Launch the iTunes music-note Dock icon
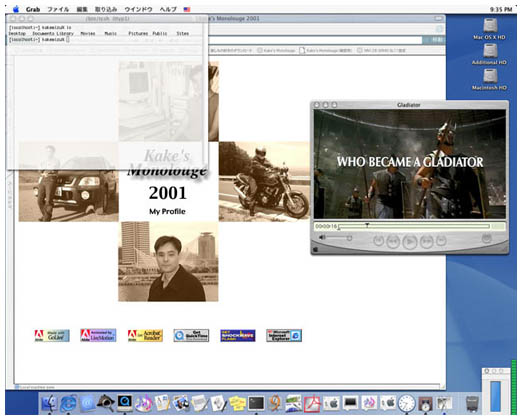The image size is (522, 420). click(x=144, y=403)
